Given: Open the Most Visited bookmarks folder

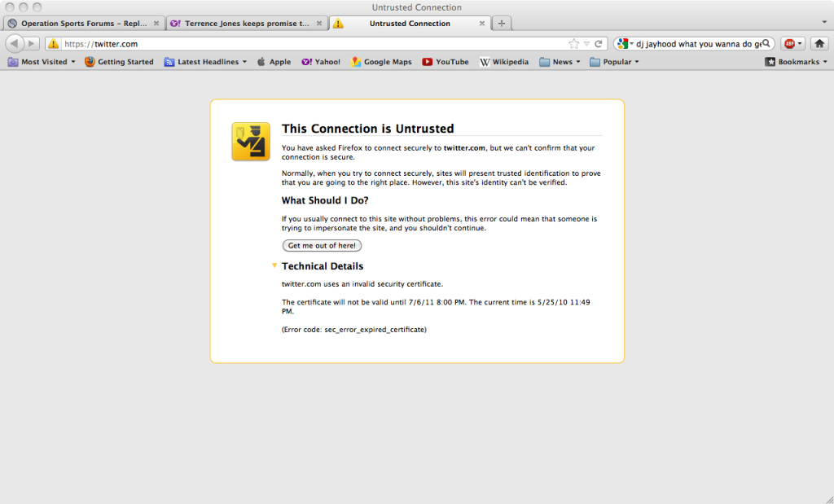Looking at the screenshot, I should pos(42,62).
